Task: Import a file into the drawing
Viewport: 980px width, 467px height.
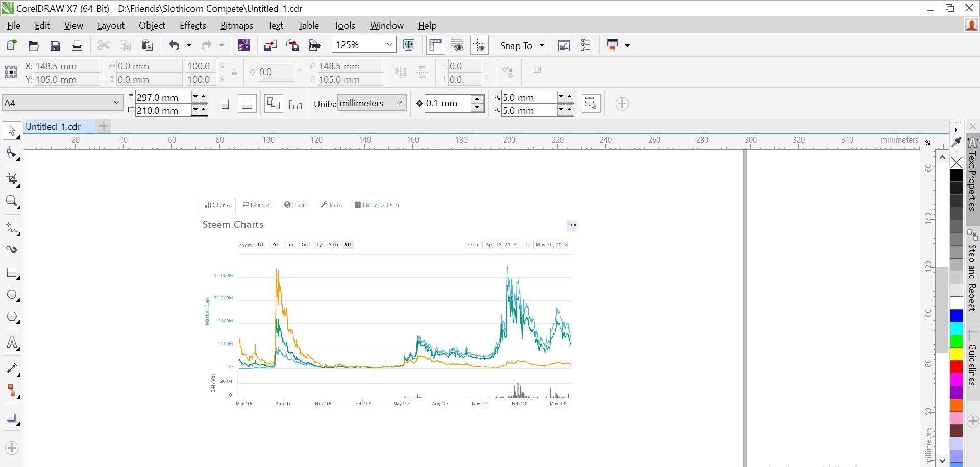Action: tap(271, 45)
